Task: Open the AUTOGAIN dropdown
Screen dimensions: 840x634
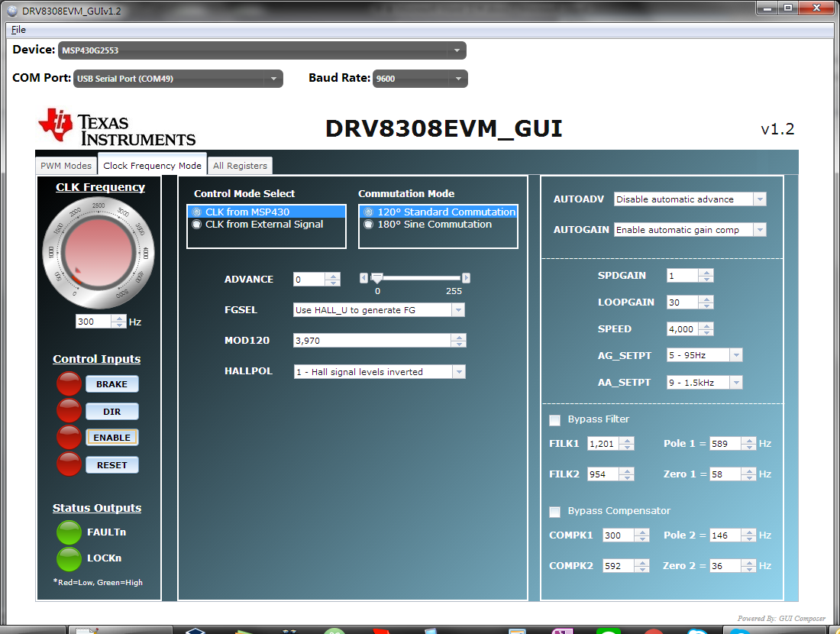Action: point(690,230)
